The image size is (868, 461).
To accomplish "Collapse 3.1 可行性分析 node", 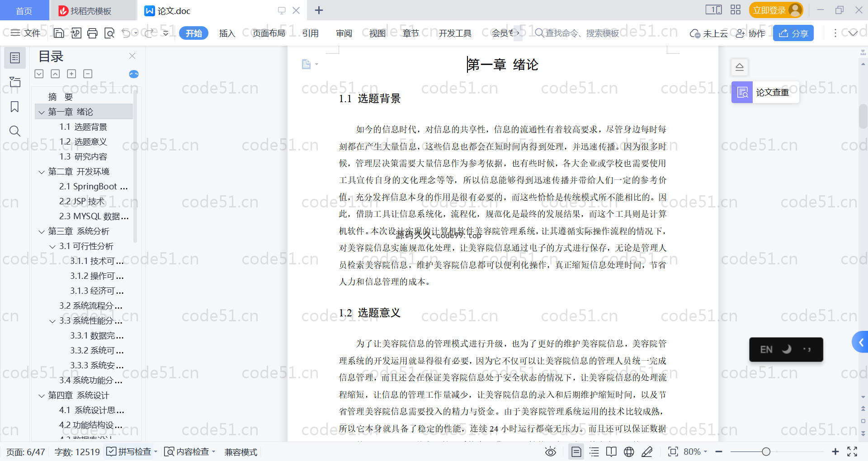I will pyautogui.click(x=52, y=246).
